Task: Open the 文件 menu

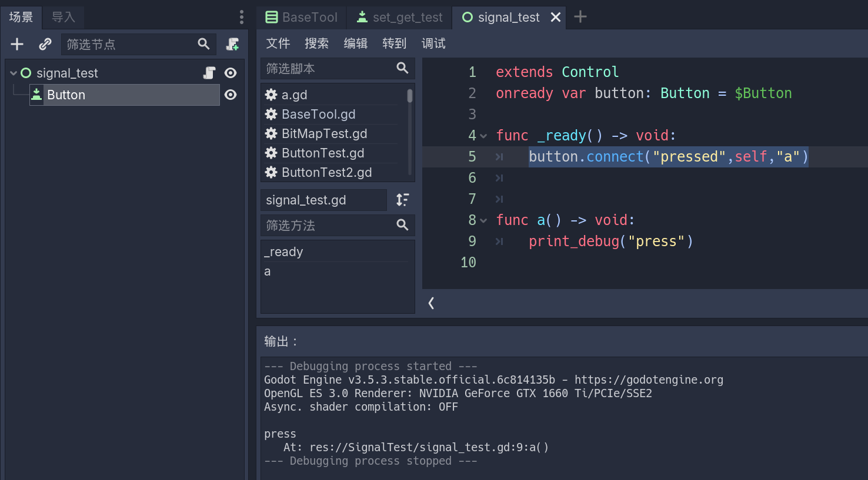Action: [x=278, y=43]
